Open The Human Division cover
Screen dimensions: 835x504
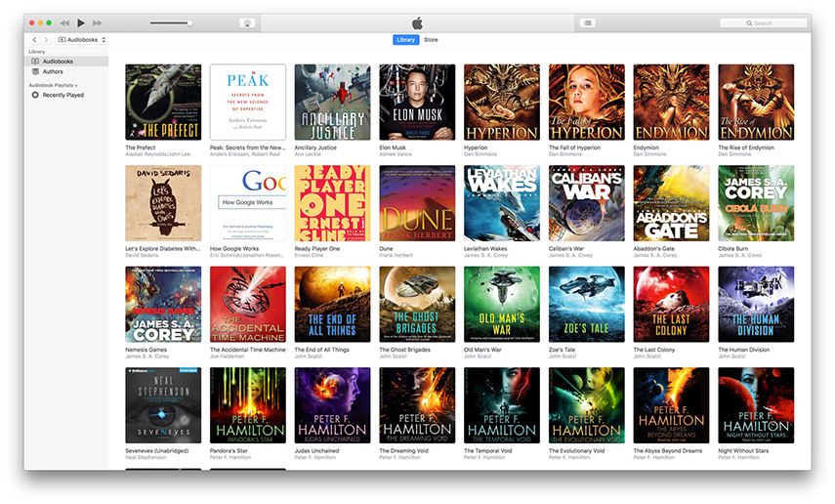click(756, 304)
